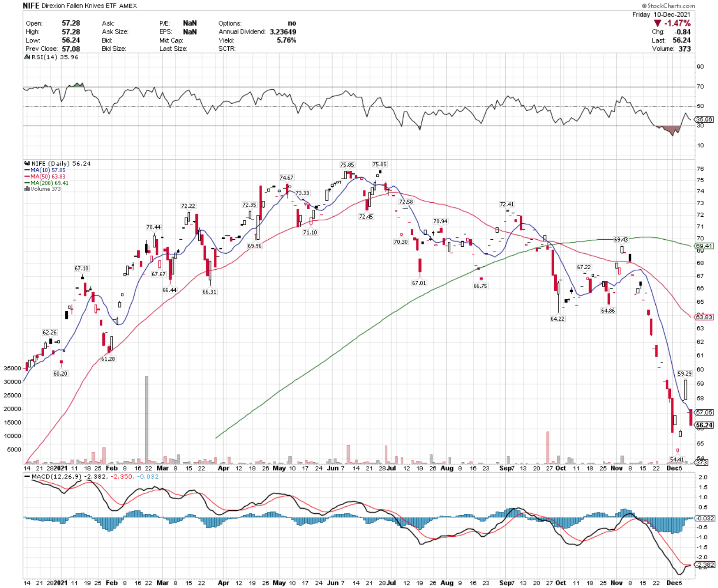Click the 72.41 price label in September
Viewport: 718px width, 588px height.
coord(506,204)
